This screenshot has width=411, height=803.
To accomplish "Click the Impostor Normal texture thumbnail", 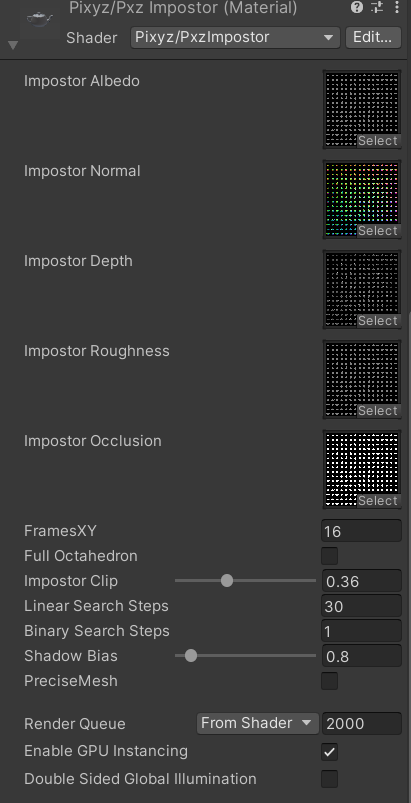I will coord(362,200).
